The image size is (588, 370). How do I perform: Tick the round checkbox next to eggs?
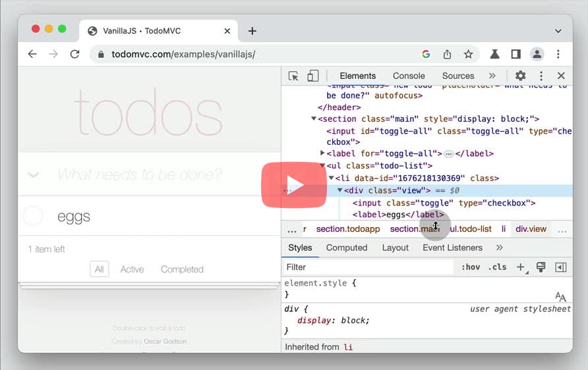coord(33,216)
